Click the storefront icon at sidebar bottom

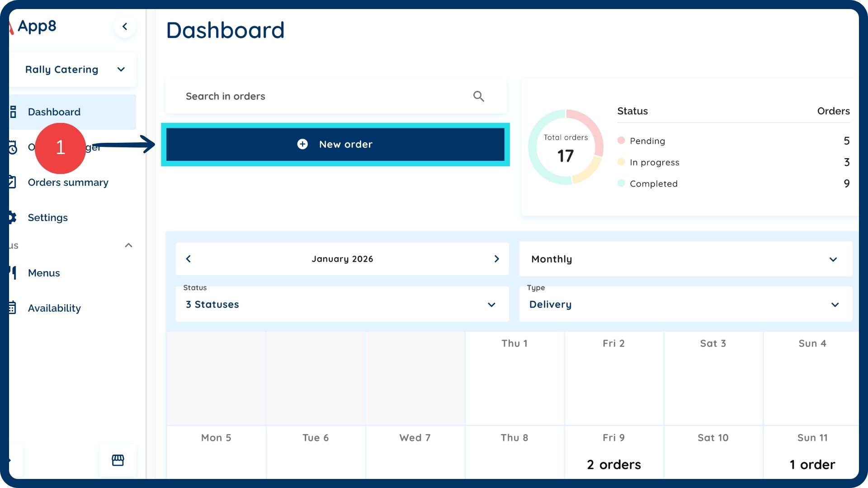point(118,460)
